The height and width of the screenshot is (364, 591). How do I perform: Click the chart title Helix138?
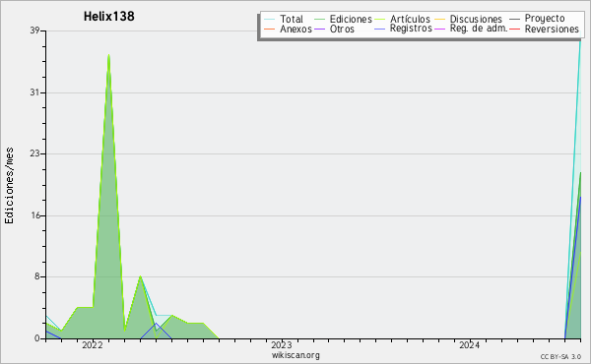[x=109, y=17]
